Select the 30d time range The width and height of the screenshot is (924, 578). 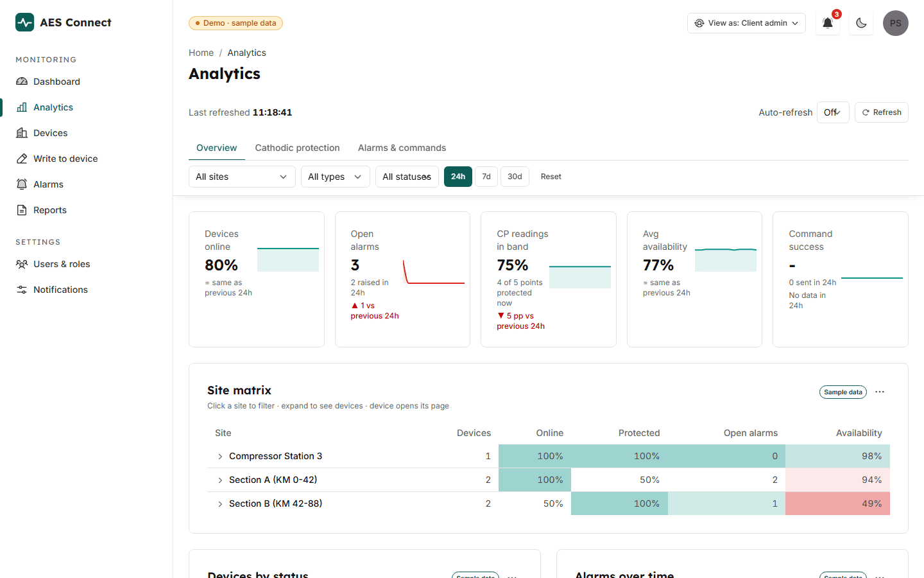[x=515, y=177]
